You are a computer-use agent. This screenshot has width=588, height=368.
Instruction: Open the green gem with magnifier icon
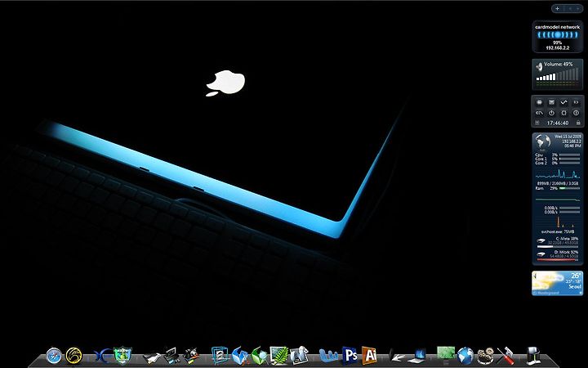pos(259,356)
